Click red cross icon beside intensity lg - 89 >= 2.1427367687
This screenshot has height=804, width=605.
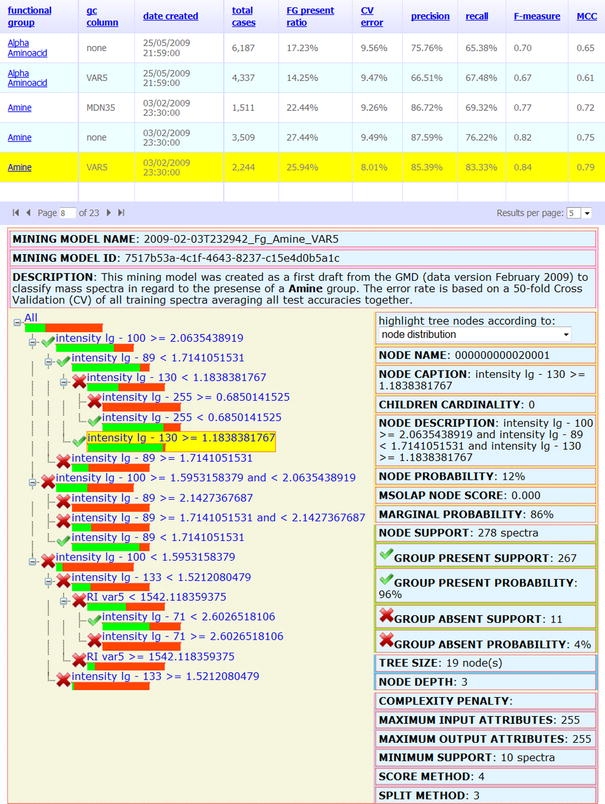(x=63, y=501)
